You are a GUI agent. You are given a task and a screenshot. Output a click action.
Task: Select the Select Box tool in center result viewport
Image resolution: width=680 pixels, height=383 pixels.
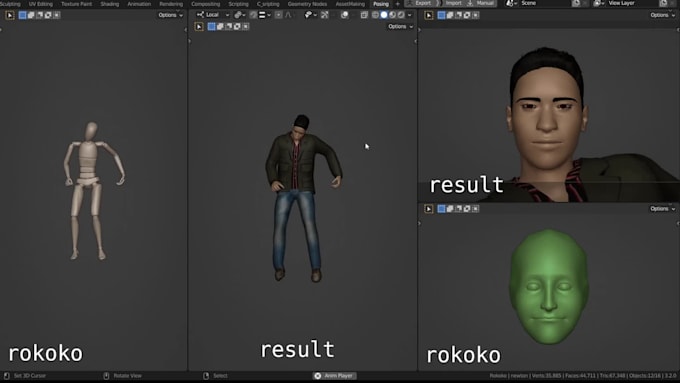coord(199,27)
